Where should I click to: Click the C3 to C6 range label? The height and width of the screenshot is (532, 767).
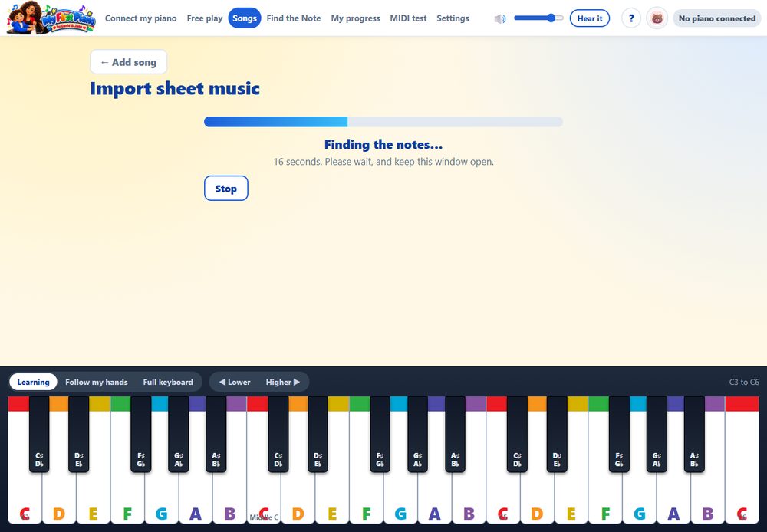click(744, 382)
